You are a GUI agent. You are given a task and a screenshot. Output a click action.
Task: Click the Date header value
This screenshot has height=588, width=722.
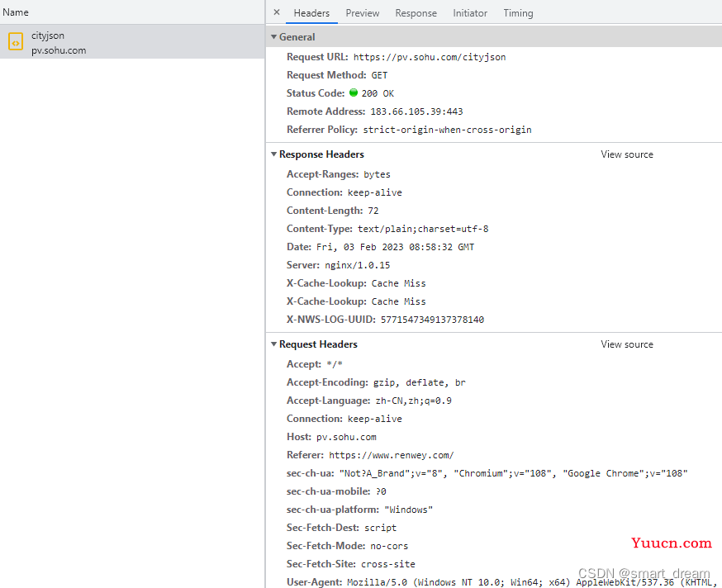396,247
